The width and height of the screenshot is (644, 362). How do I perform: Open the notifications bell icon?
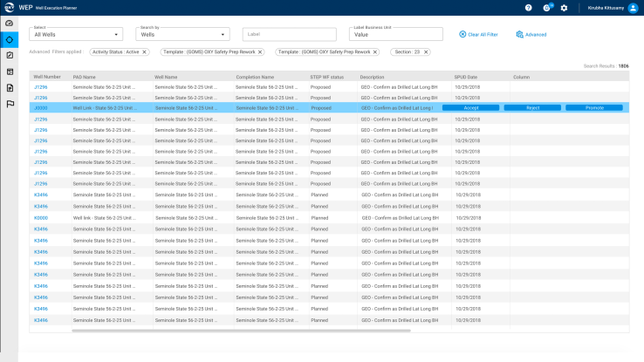[x=546, y=8]
